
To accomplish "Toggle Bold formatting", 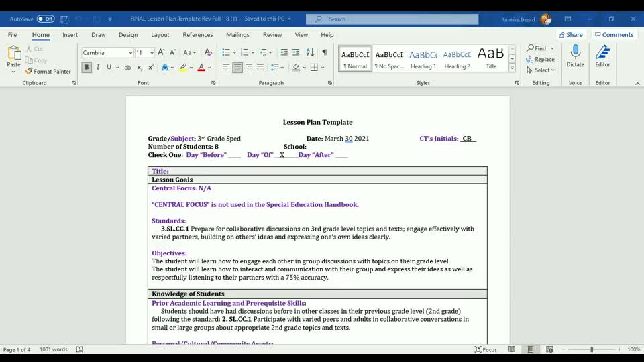I will coord(87,68).
